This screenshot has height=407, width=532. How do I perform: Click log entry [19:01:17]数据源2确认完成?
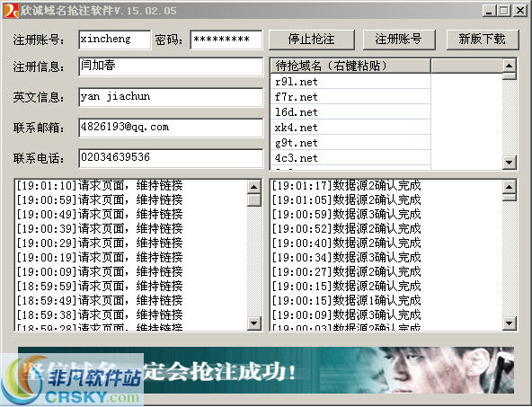(x=346, y=185)
